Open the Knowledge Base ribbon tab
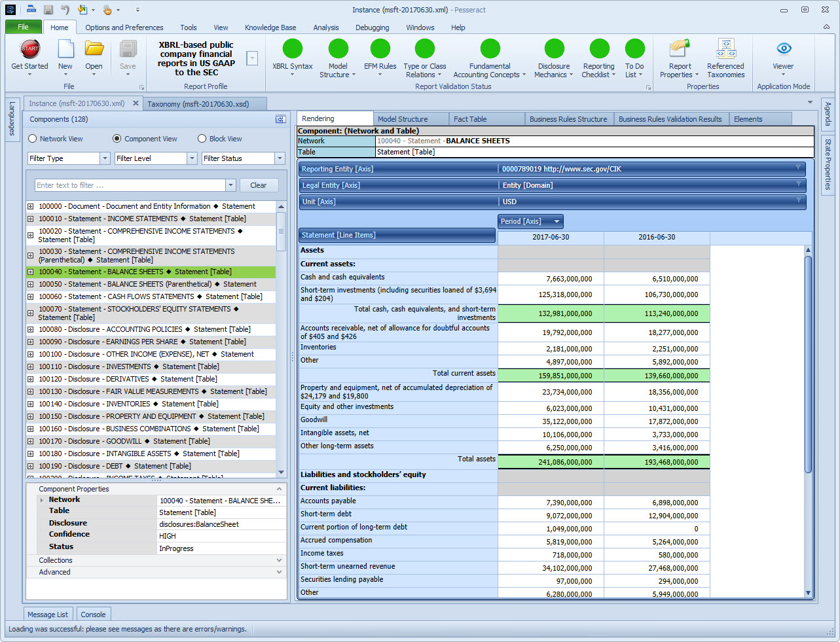840x642 pixels. (x=270, y=27)
